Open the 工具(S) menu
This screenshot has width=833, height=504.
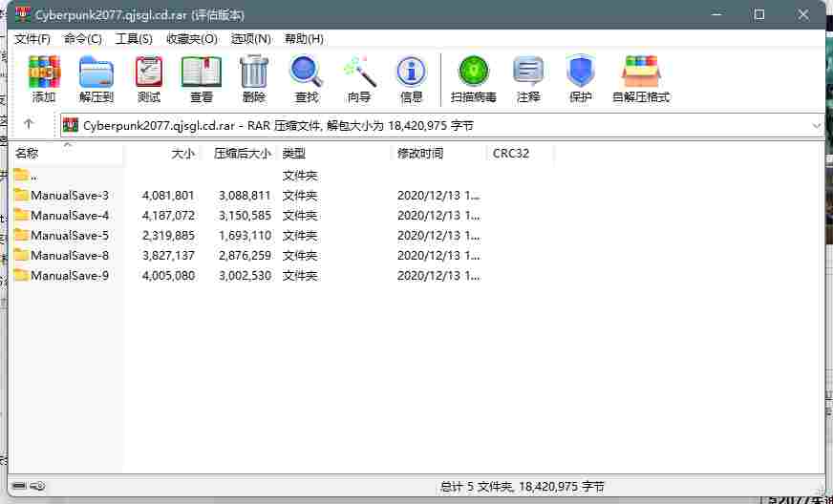[x=134, y=39]
